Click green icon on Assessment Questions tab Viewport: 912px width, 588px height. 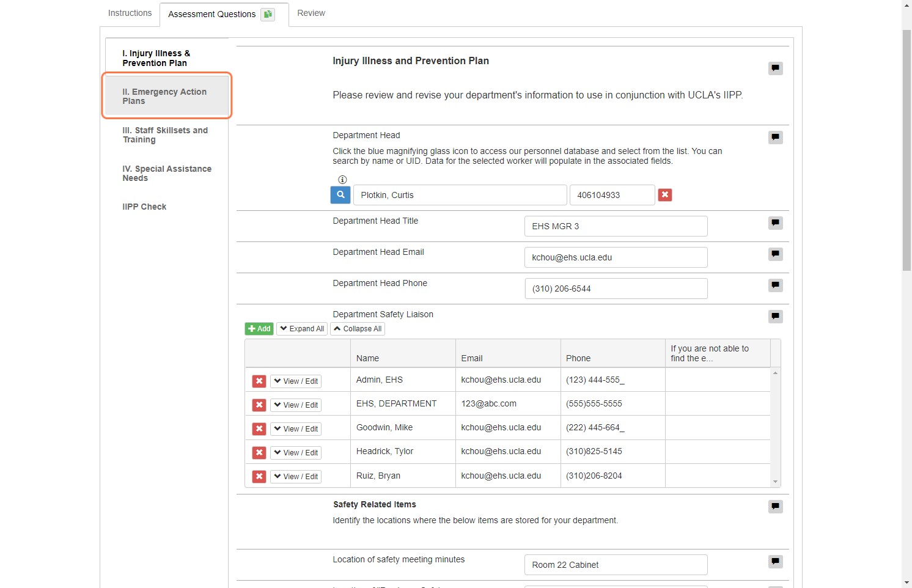(268, 14)
